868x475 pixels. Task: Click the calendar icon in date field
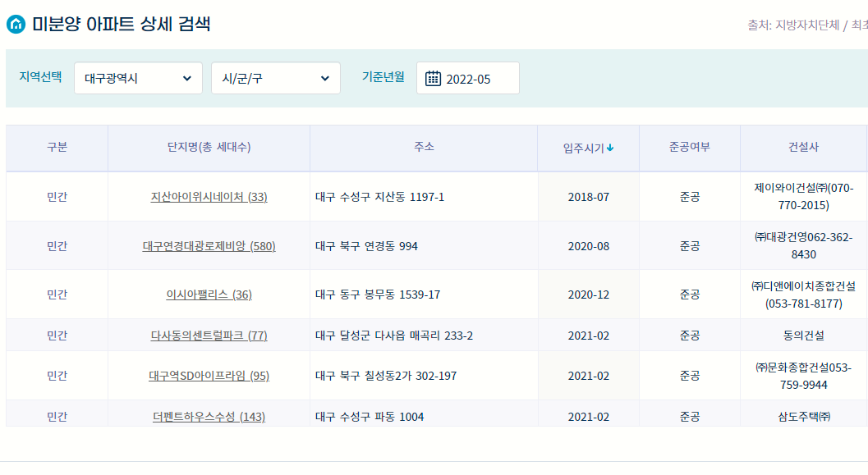[433, 79]
